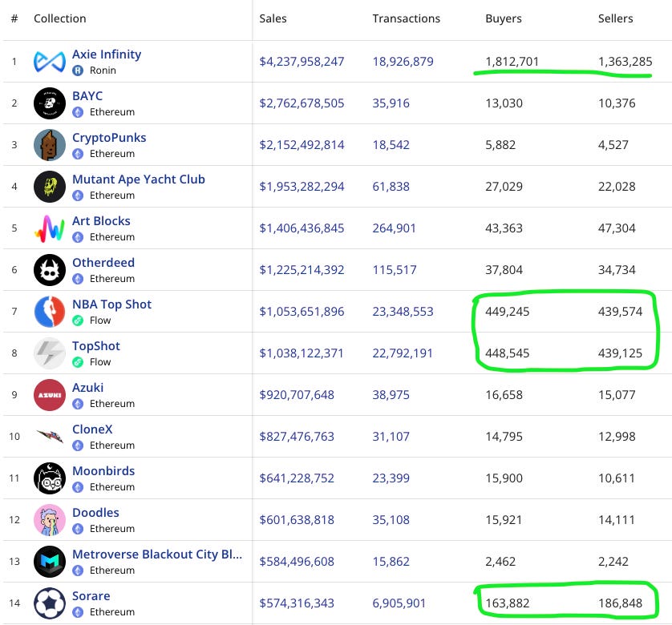Open the TopShot collection link
672x625 pixels.
click(x=96, y=346)
